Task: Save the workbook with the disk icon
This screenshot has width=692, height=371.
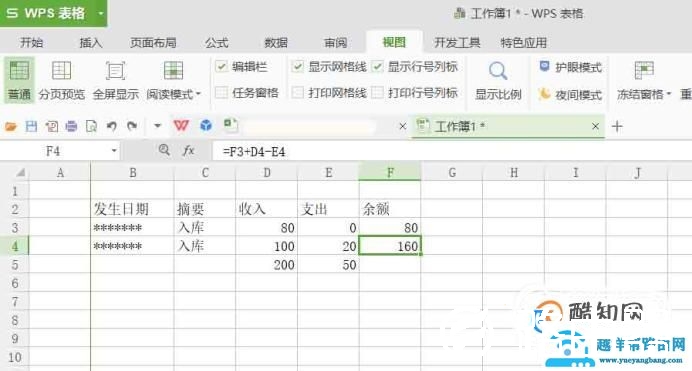Action: (31, 127)
